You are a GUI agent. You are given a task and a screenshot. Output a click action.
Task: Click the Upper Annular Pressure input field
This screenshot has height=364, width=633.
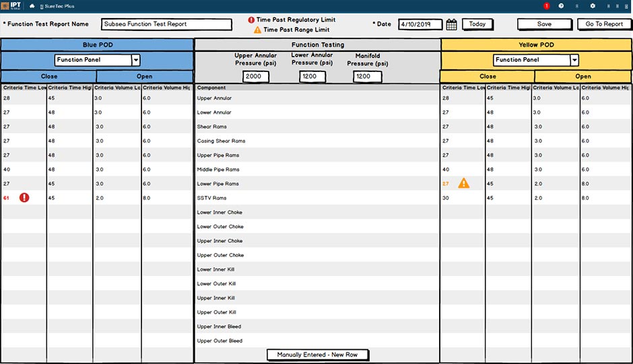pos(256,77)
